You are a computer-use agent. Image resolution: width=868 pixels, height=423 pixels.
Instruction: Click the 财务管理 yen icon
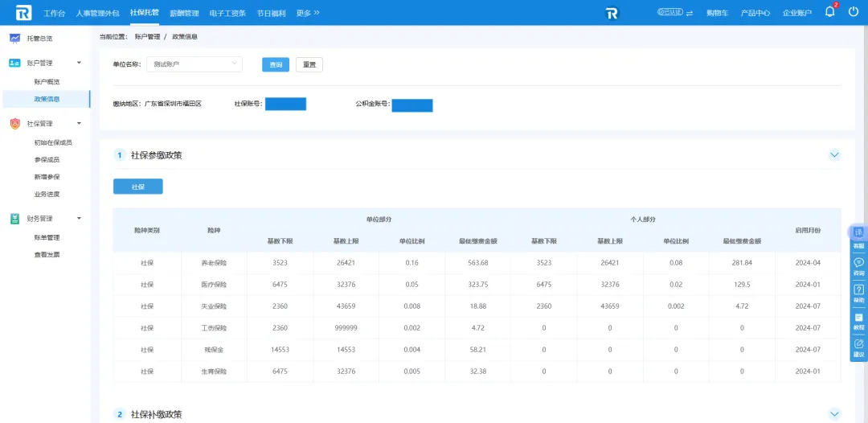(x=15, y=219)
